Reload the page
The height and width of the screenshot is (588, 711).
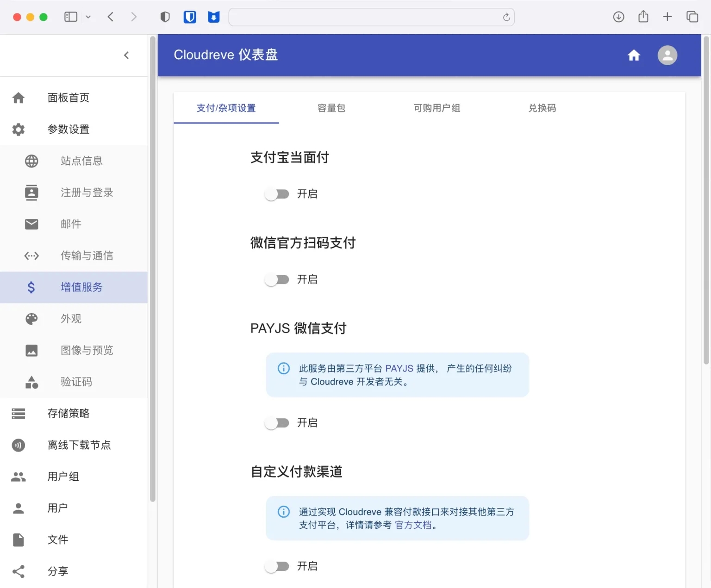pyautogui.click(x=506, y=17)
